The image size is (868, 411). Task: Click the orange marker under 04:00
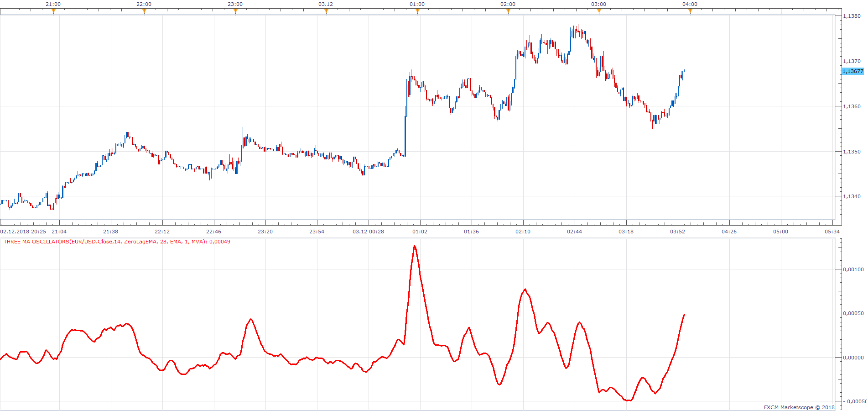pyautogui.click(x=690, y=11)
